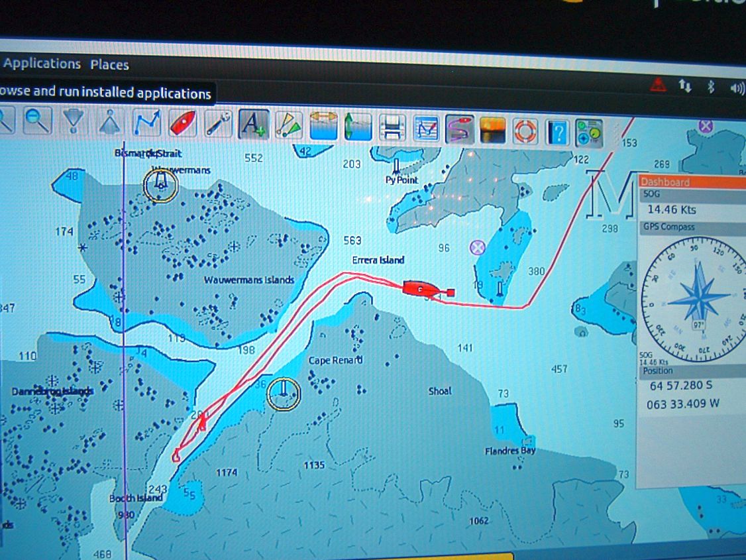Click the red own-ship icon on the chart
Screen dimensions: 746x560
[x=422, y=288]
